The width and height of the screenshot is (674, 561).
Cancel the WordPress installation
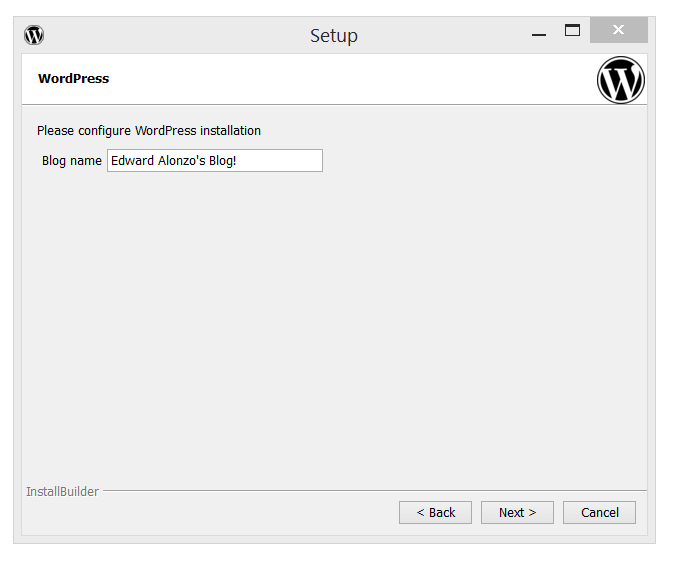[x=599, y=512]
